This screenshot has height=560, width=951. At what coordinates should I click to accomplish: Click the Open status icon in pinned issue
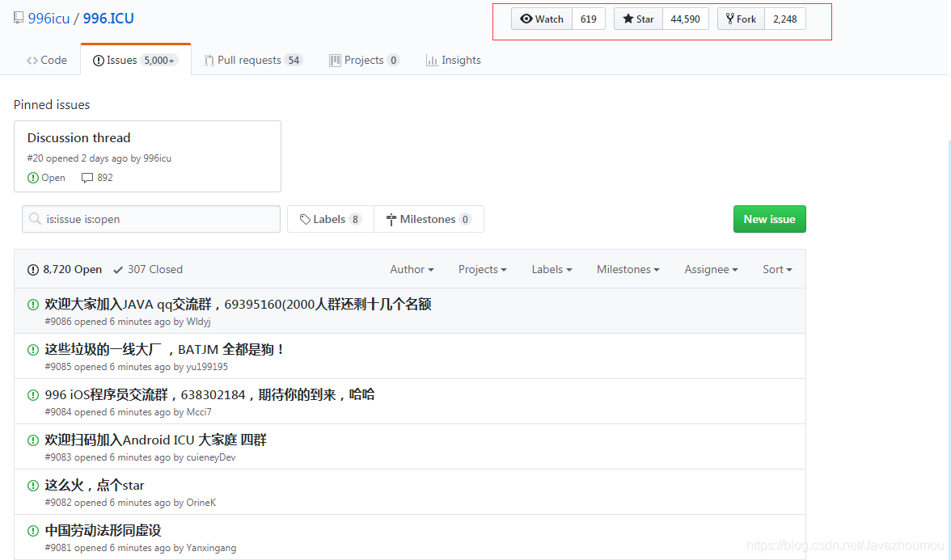click(32, 178)
